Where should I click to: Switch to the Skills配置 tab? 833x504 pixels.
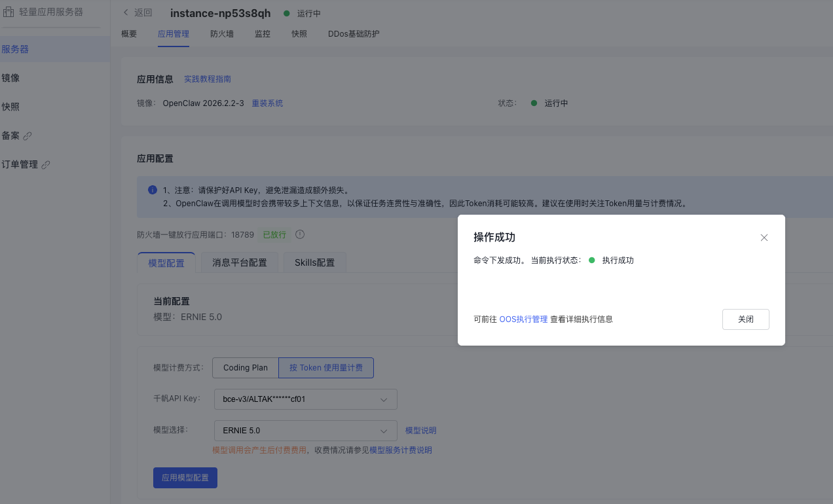tap(314, 262)
